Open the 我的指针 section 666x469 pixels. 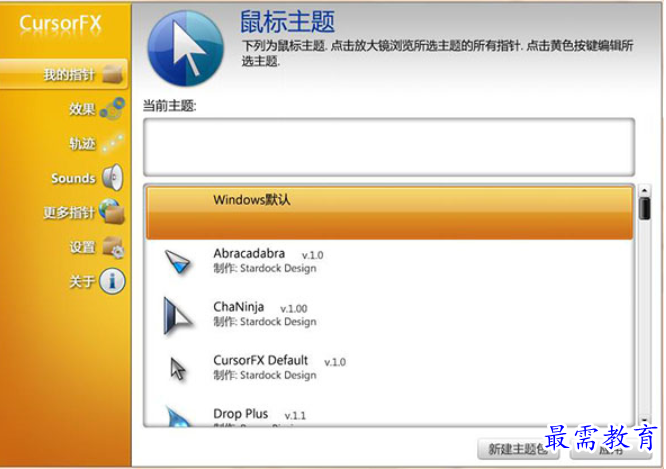(x=64, y=74)
